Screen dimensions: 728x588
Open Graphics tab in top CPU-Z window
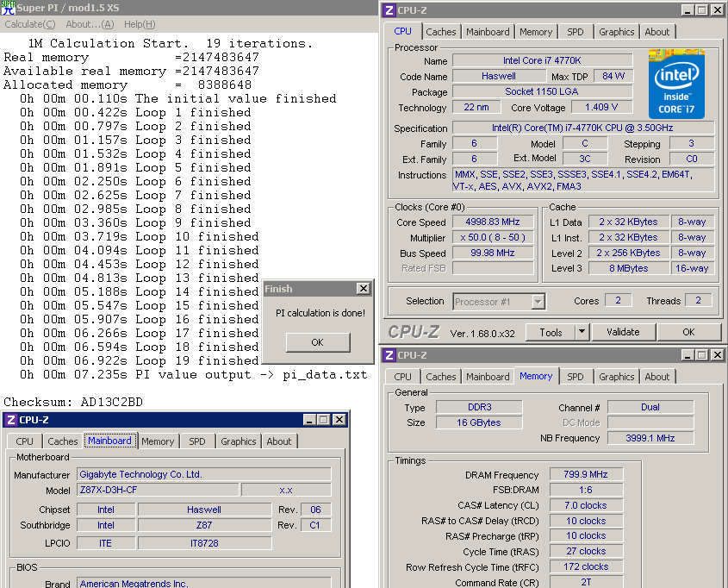click(616, 32)
